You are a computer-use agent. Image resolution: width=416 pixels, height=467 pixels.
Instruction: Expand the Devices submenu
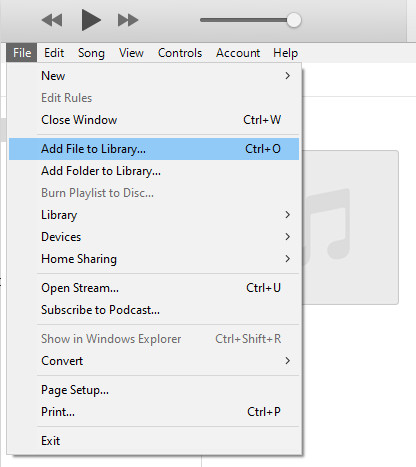[154, 237]
